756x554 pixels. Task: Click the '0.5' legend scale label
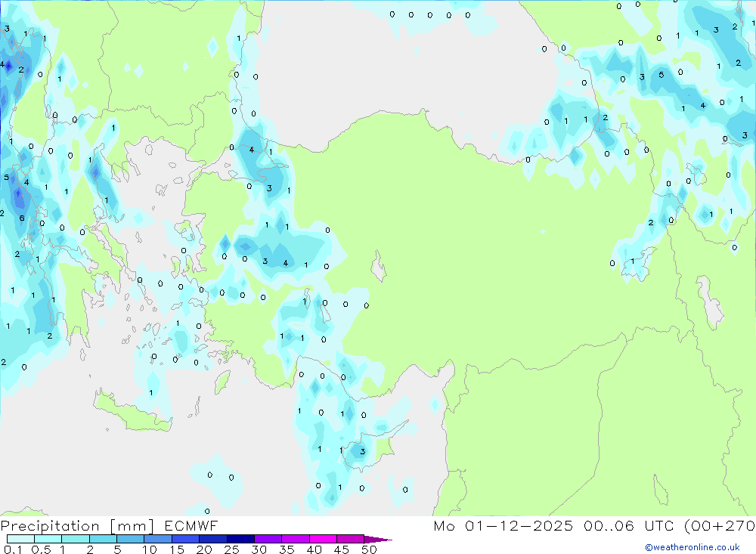41,549
